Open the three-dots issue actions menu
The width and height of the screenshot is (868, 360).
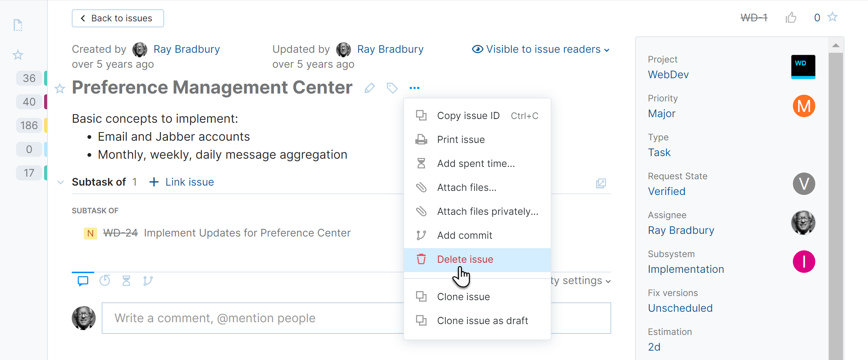point(415,88)
